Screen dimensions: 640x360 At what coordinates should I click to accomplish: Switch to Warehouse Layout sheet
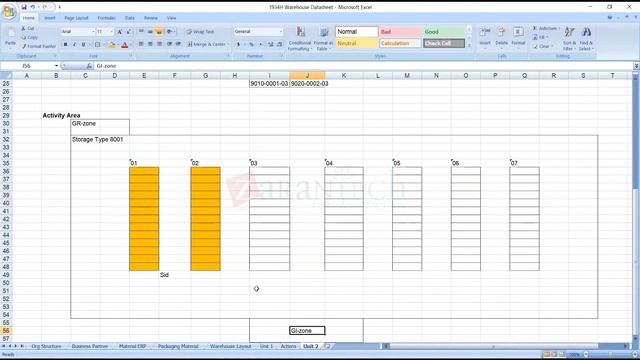coord(231,346)
